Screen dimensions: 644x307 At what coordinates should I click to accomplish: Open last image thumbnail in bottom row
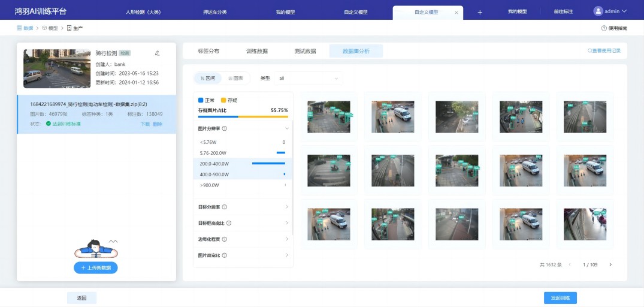tap(585, 224)
